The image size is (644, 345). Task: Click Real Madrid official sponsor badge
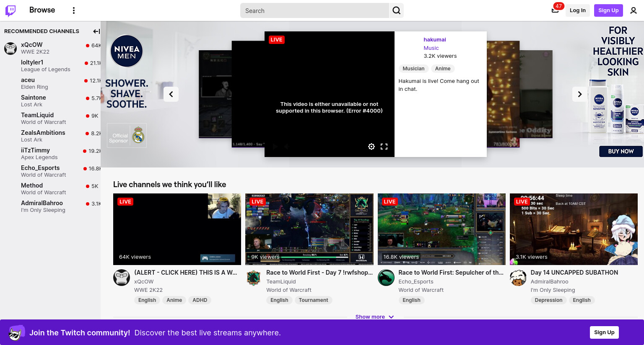127,135
